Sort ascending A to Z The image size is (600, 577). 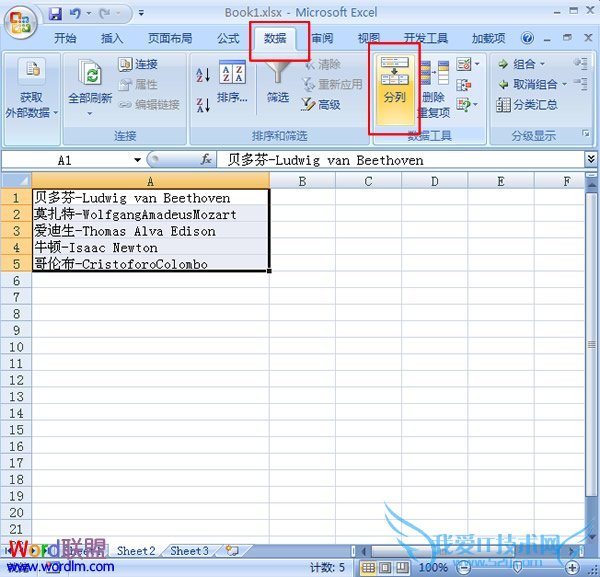click(x=203, y=75)
